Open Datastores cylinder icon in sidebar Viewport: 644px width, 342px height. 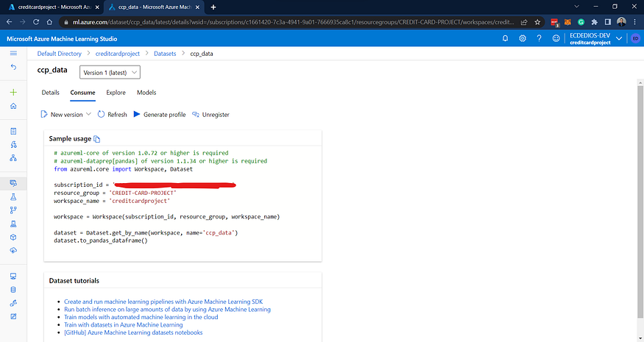[x=13, y=290]
